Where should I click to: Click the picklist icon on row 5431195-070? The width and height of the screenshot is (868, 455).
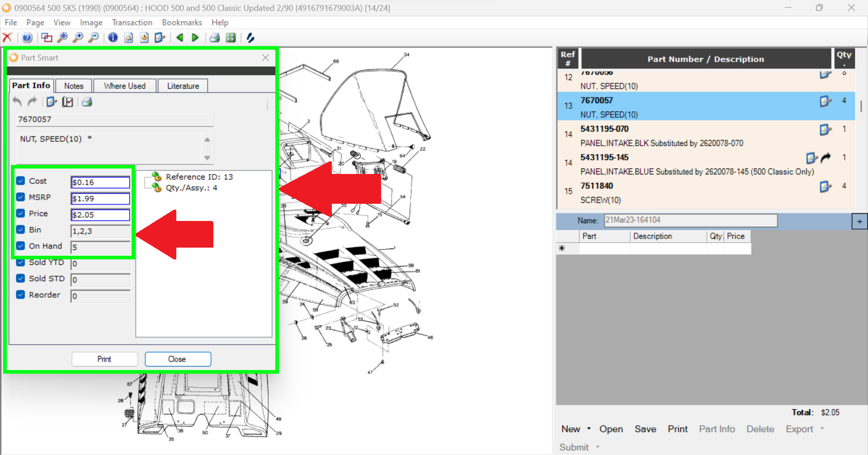(x=826, y=129)
